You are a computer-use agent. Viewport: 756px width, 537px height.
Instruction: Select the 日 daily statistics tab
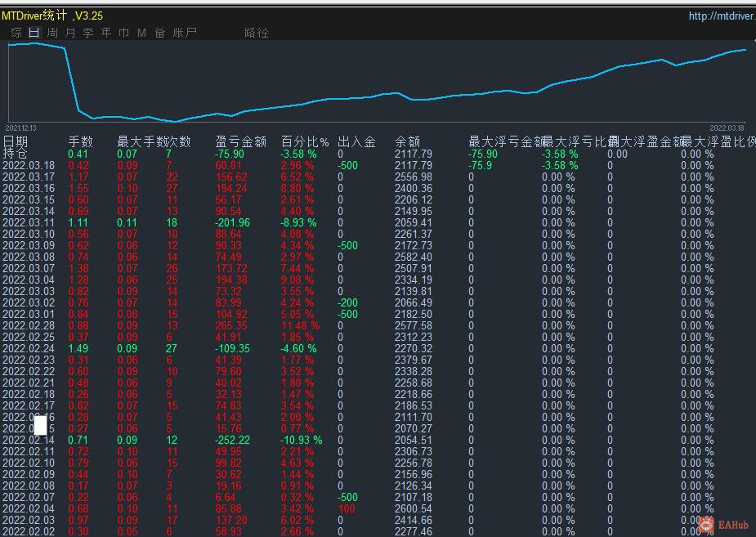pos(34,33)
